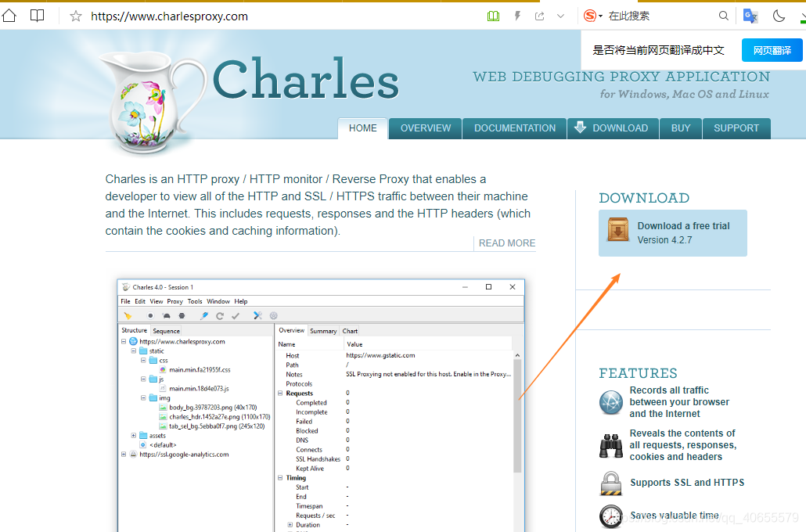Click the record button in Charles toolbar
The image size is (806, 532).
[x=150, y=315]
